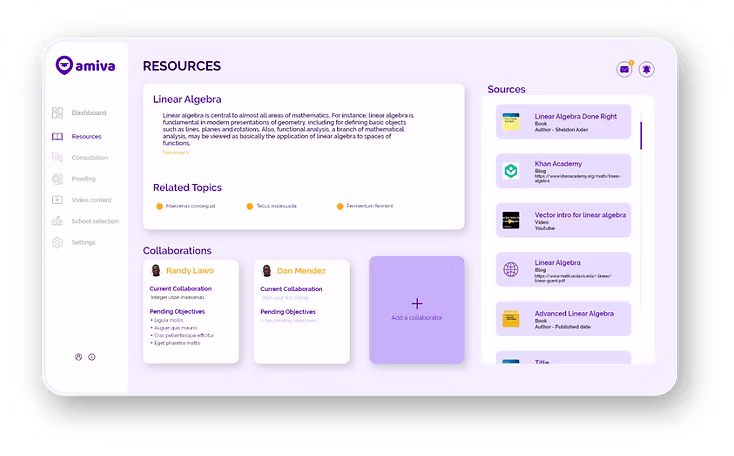Click the math.ucdavis.edu URL text
734x456 pixels.
(x=573, y=278)
